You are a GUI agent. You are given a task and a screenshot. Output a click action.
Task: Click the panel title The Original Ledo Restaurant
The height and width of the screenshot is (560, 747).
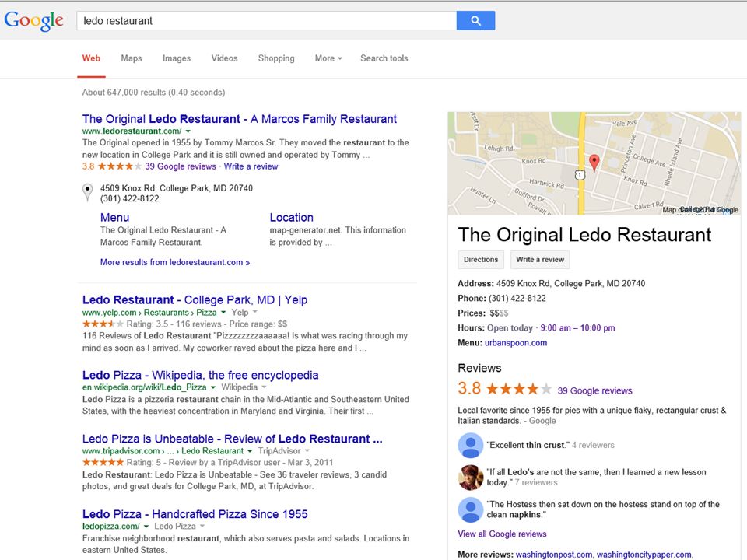coord(584,234)
